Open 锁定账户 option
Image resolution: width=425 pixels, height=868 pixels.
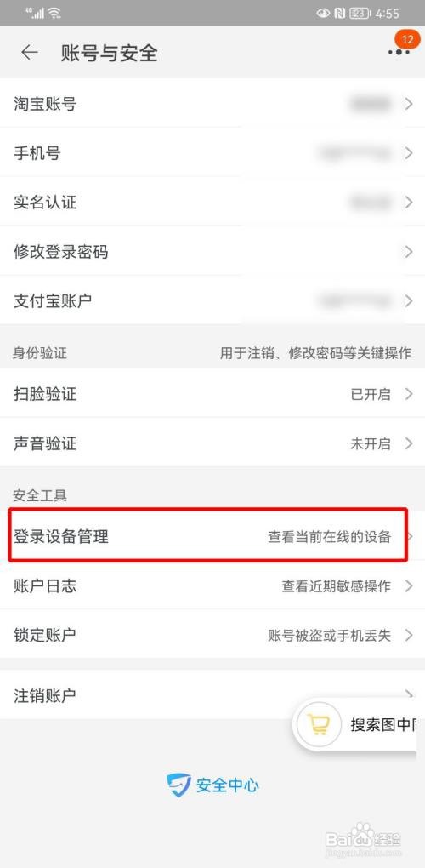tap(212, 635)
